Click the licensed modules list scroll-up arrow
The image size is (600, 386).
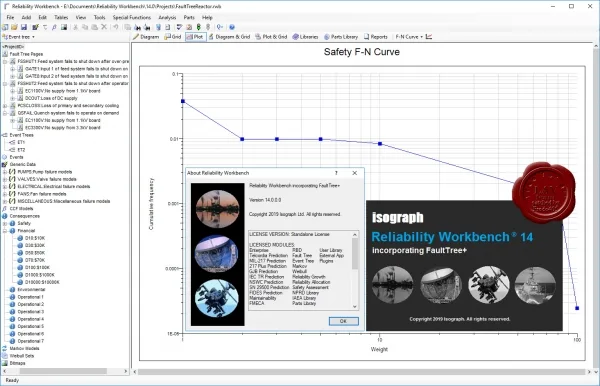(x=355, y=234)
